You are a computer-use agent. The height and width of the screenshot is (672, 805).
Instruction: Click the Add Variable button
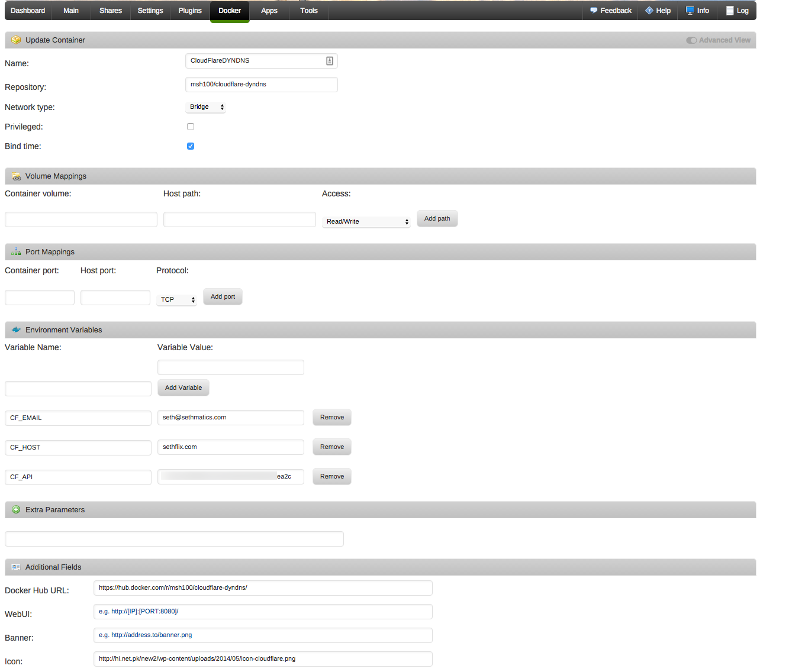point(183,388)
